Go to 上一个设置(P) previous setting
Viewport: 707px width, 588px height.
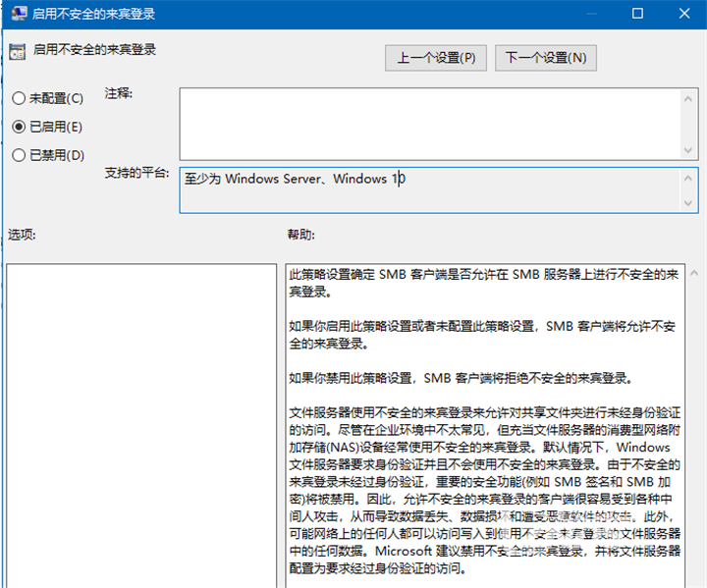(x=436, y=58)
